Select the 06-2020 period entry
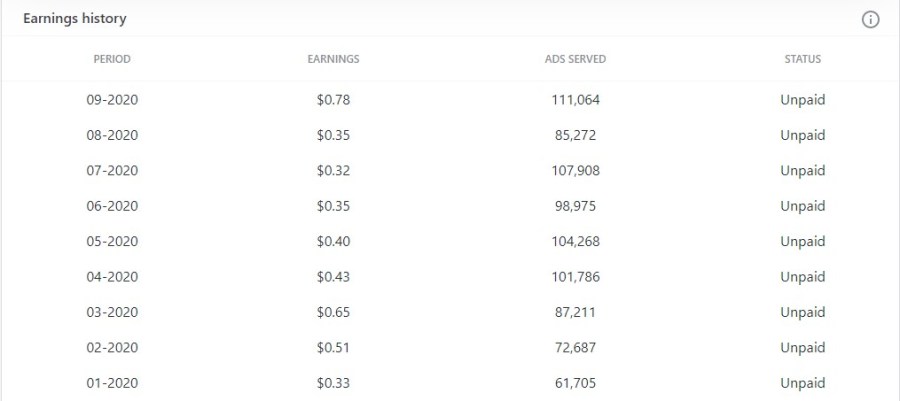 [x=112, y=206]
